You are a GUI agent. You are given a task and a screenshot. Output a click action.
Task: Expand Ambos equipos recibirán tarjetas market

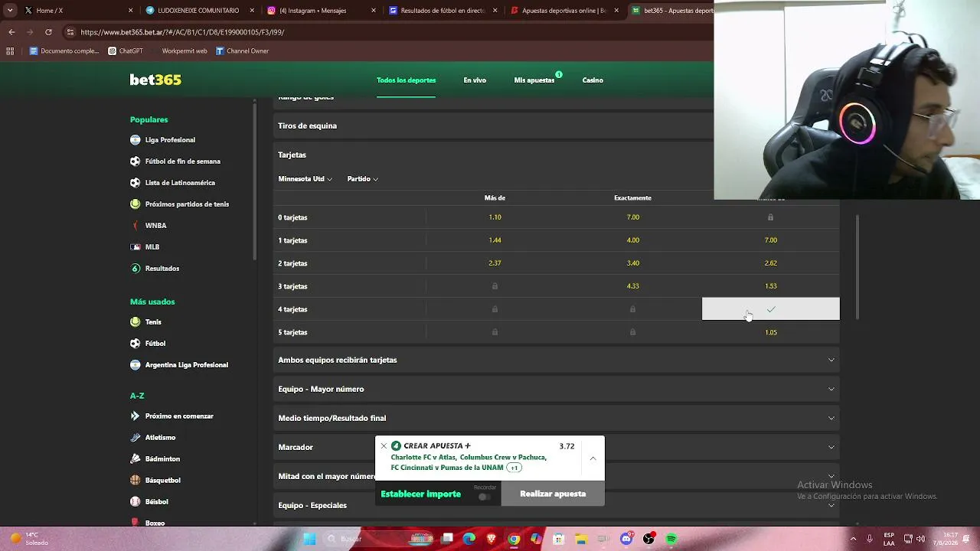click(x=557, y=360)
